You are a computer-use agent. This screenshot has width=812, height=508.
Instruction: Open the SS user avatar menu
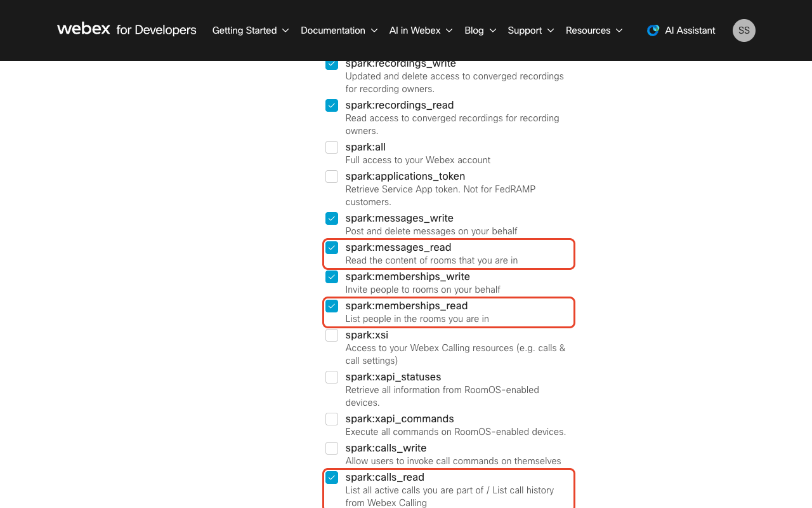[x=744, y=30]
